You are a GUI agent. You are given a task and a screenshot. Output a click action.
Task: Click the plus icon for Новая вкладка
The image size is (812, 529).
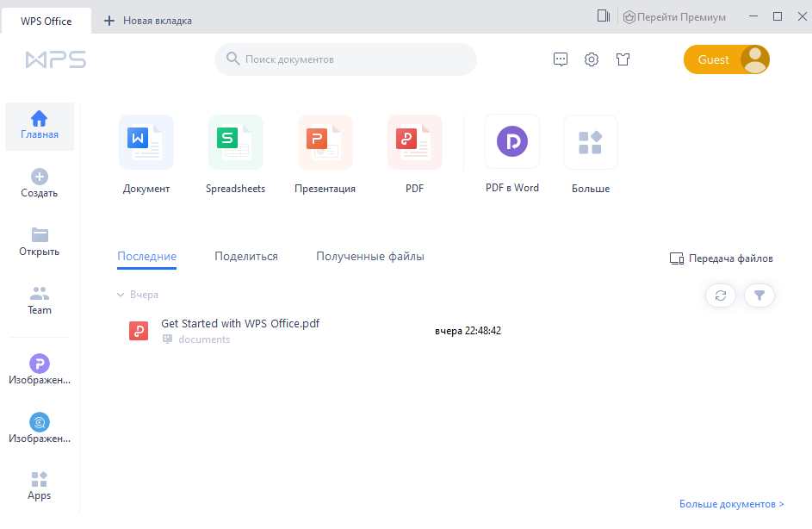[109, 21]
